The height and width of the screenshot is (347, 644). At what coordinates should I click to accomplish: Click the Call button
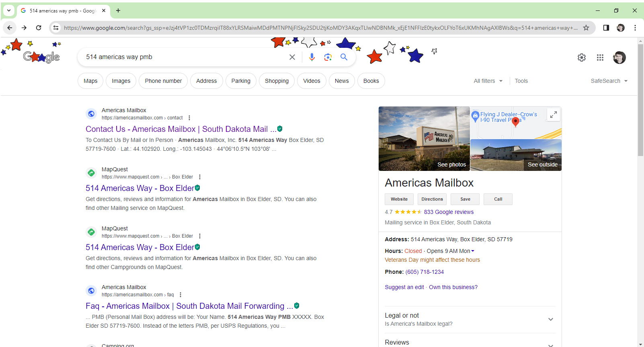(x=498, y=199)
